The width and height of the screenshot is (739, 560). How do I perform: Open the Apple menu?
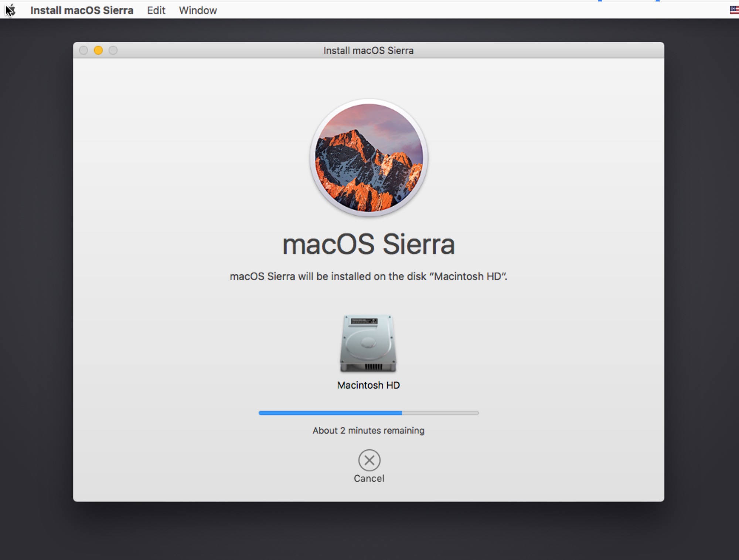tap(10, 10)
